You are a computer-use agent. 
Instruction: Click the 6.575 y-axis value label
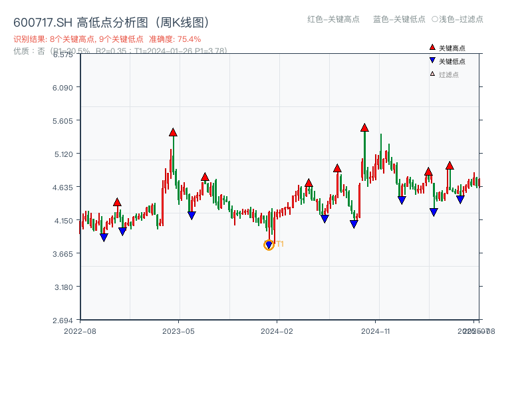[63, 56]
